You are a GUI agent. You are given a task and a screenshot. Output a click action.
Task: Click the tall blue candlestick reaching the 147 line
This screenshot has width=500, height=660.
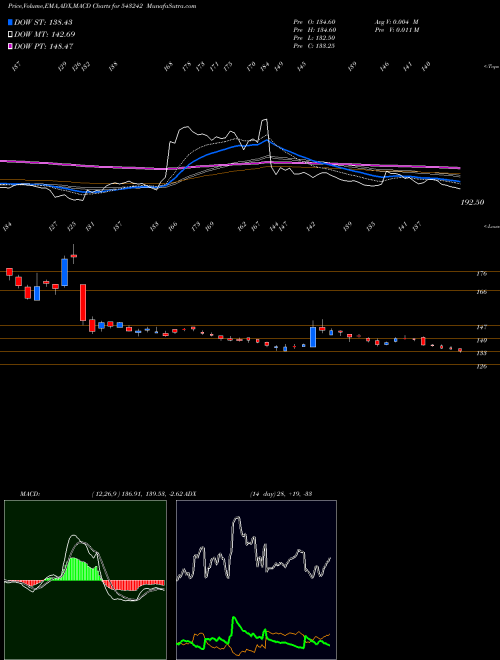click(x=313, y=337)
